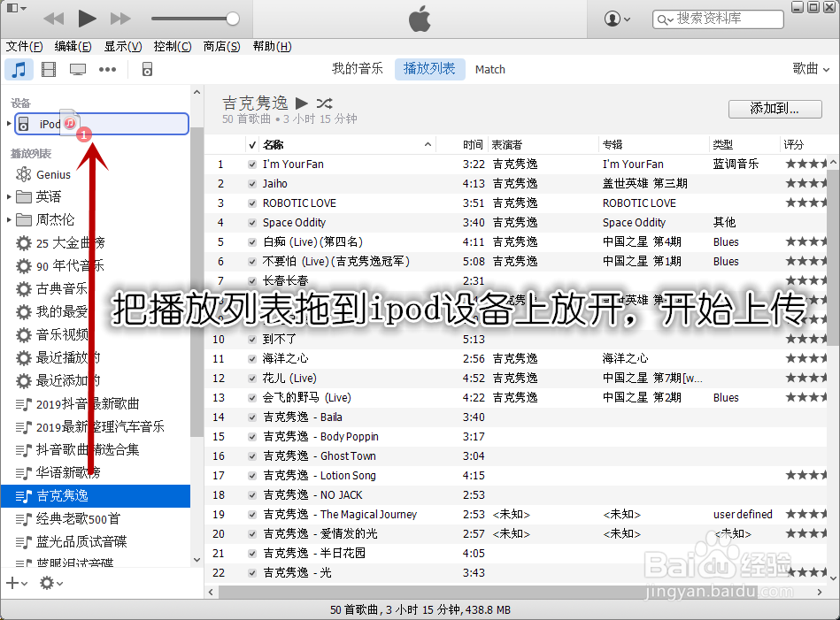Open the more media types ellipsis
The height and width of the screenshot is (620, 840).
[x=107, y=69]
